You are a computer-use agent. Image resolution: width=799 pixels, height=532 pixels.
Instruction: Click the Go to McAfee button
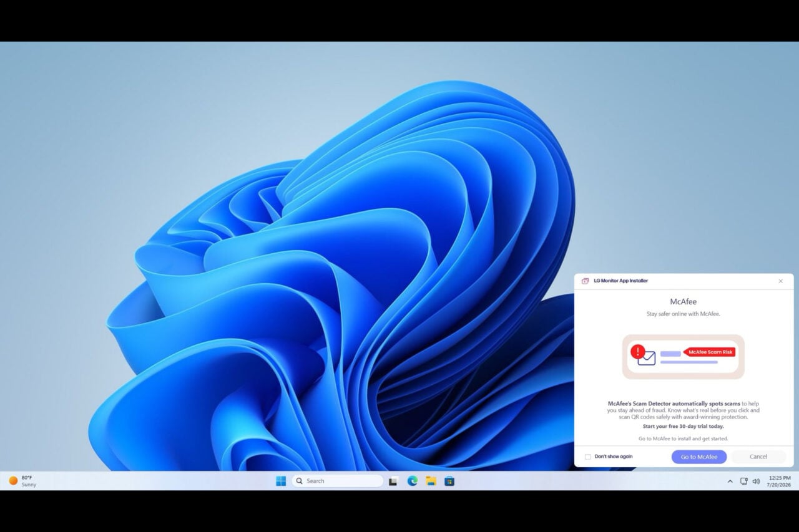tap(699, 457)
